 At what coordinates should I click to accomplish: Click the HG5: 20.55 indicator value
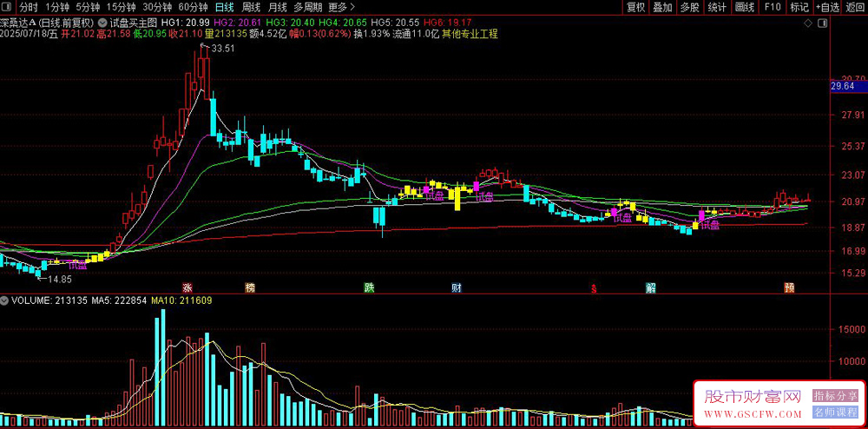[395, 23]
